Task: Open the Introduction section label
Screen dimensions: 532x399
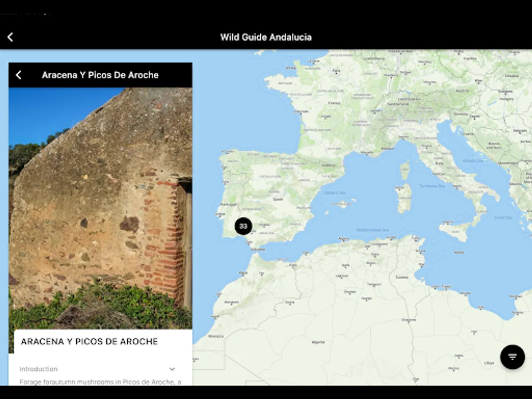Action: (x=39, y=369)
